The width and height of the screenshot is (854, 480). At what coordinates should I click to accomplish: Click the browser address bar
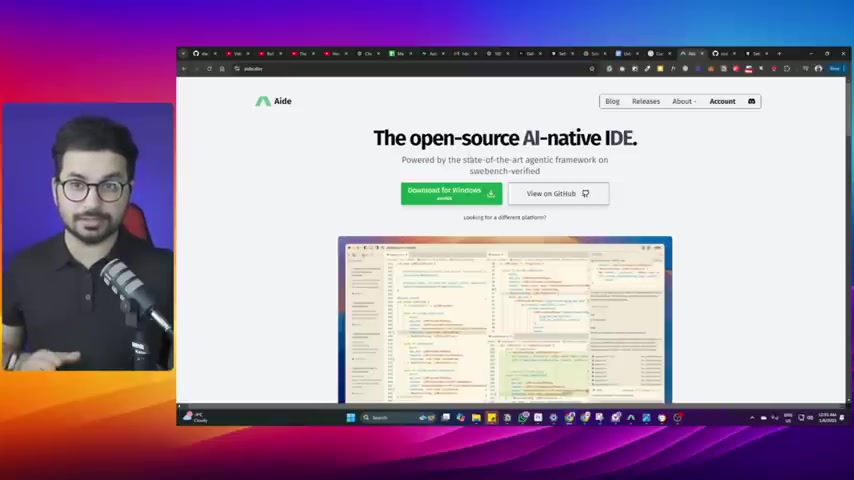[x=411, y=69]
